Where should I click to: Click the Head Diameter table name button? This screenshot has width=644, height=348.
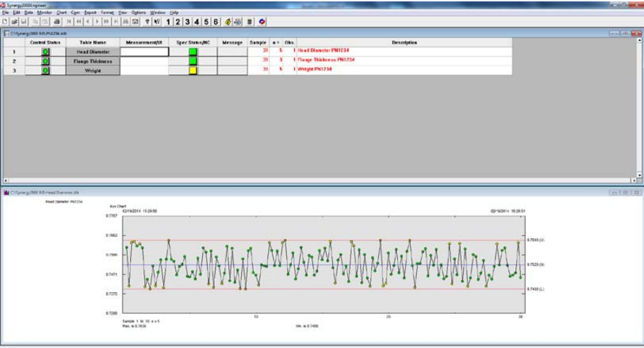pyautogui.click(x=93, y=52)
